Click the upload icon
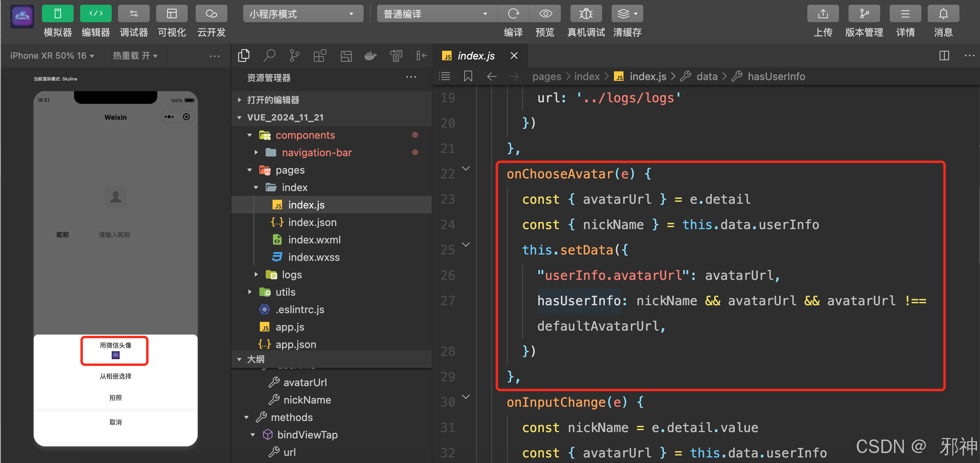 (x=823, y=14)
